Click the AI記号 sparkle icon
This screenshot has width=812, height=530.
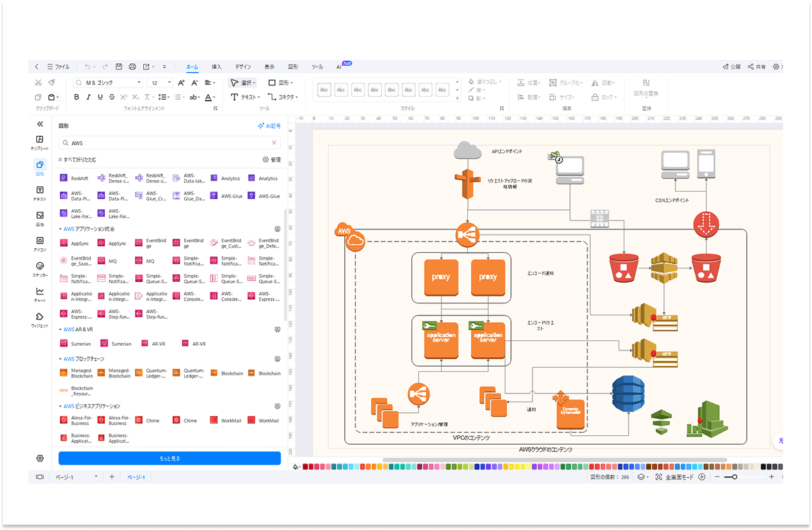[261, 126]
